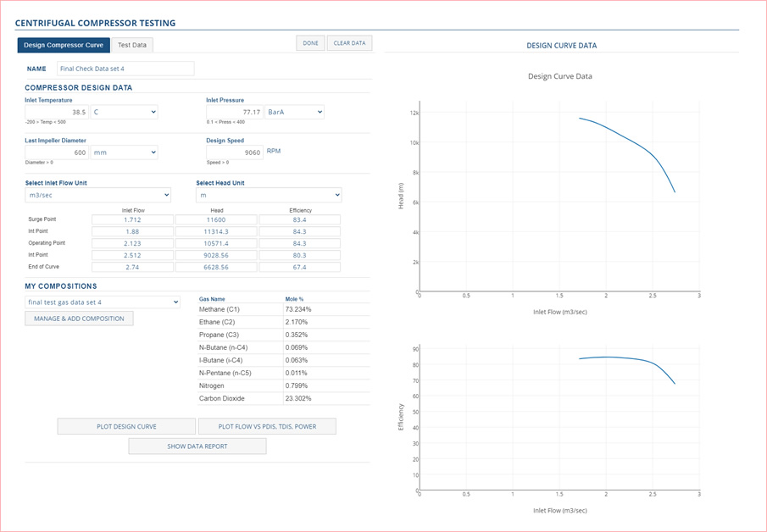This screenshot has width=767, height=532.
Task: Click the Surge Point inlet flow field
Action: [x=132, y=220]
